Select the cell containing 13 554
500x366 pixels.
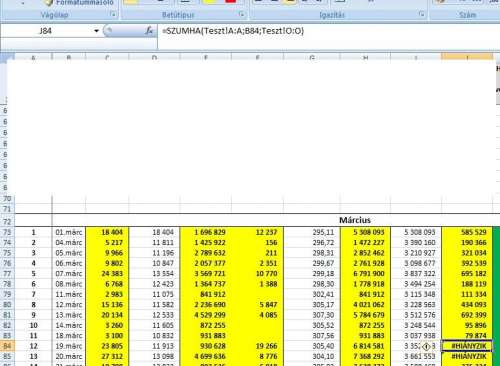[x=154, y=274]
